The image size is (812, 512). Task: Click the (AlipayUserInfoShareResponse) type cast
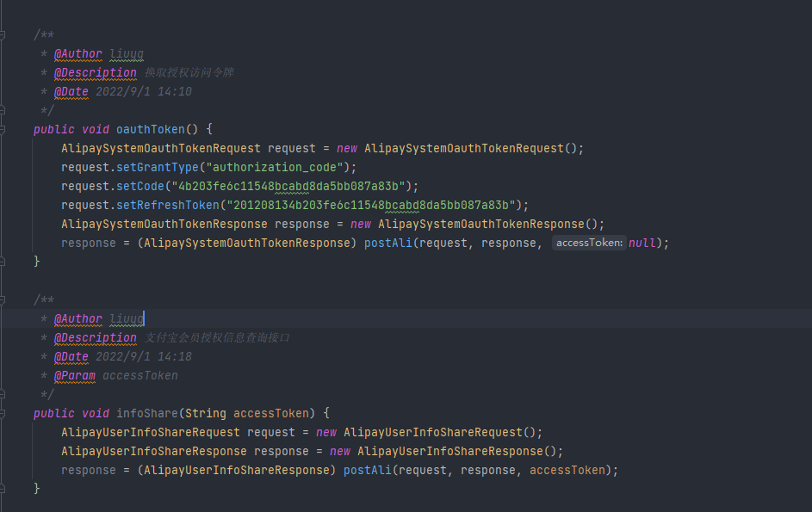[237, 470]
